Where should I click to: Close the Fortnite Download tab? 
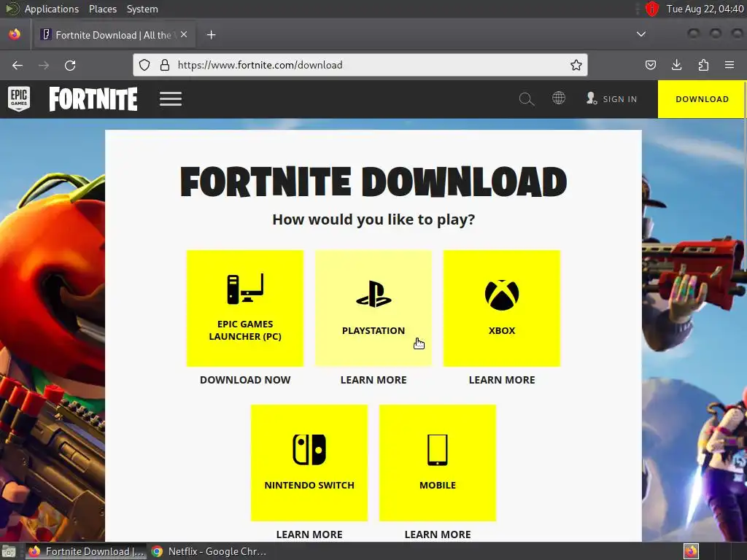(x=184, y=34)
